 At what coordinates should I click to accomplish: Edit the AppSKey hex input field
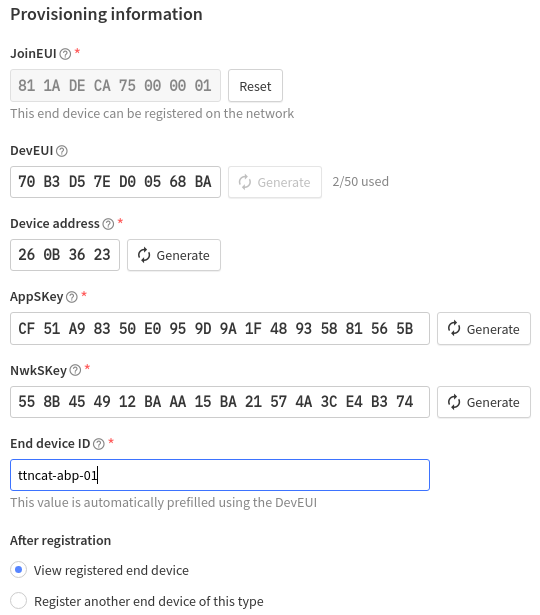click(220, 329)
